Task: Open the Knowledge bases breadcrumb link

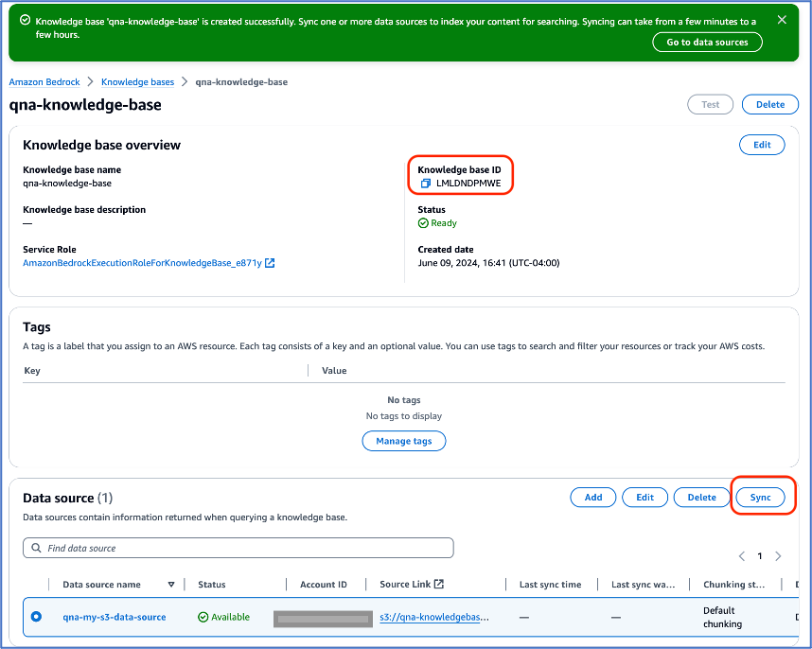Action: (137, 81)
